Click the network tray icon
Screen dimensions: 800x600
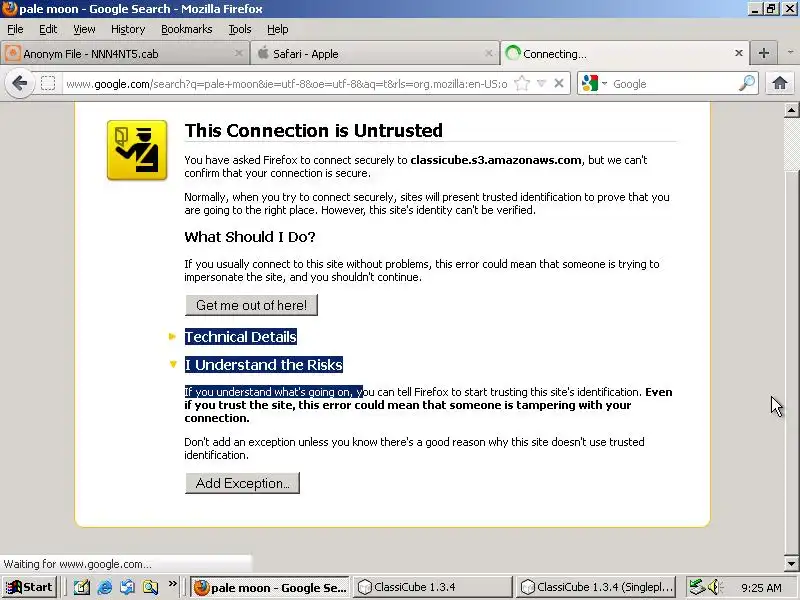(x=696, y=587)
